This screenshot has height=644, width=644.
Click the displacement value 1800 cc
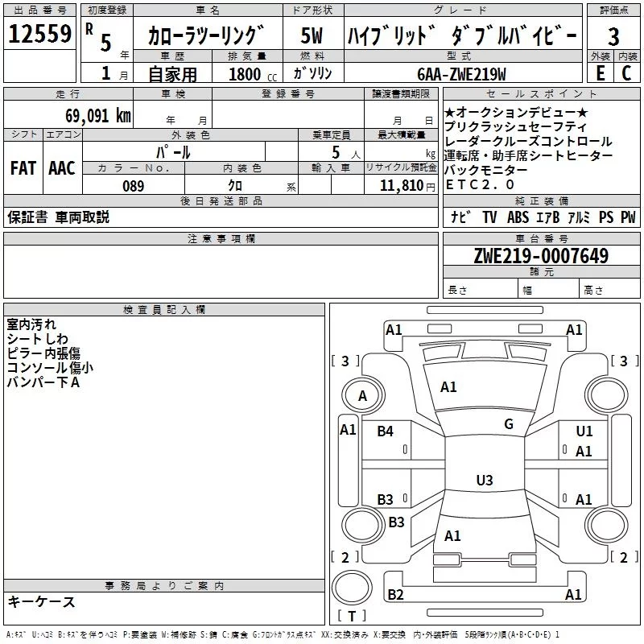[253, 74]
